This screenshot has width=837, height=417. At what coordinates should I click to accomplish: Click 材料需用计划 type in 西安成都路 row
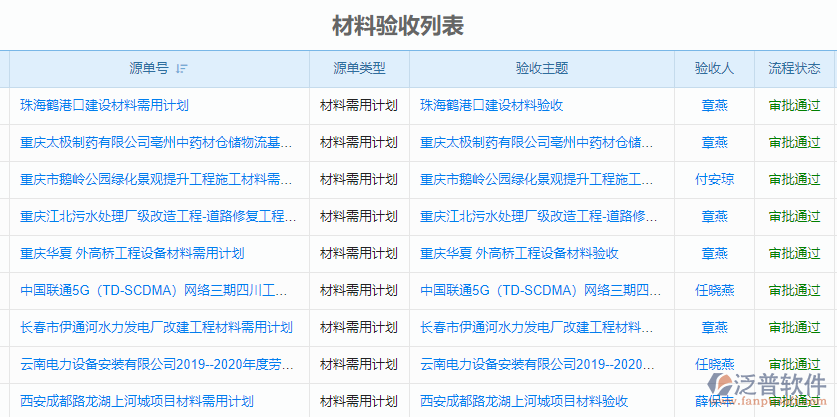(x=359, y=401)
